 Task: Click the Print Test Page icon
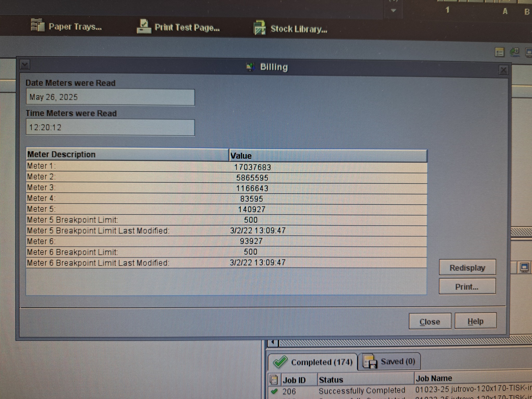144,26
